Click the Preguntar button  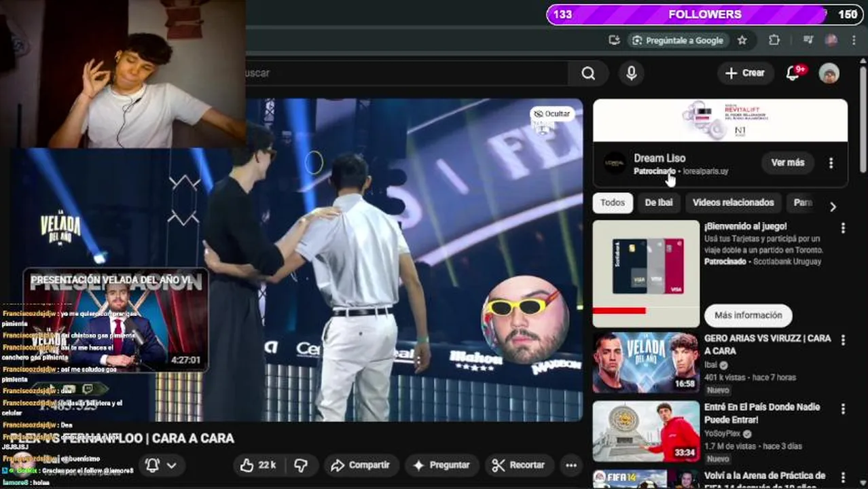point(441,465)
